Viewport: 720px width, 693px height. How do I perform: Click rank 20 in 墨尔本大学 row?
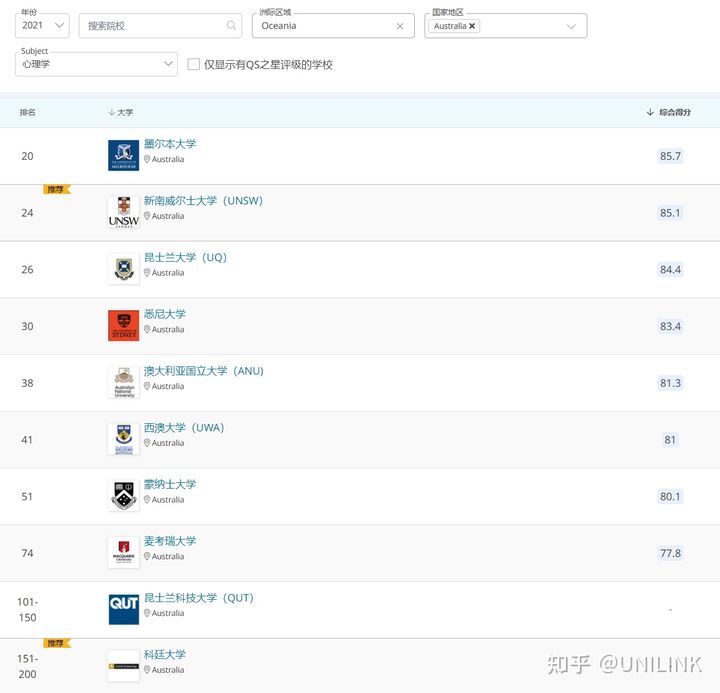pyautogui.click(x=27, y=156)
